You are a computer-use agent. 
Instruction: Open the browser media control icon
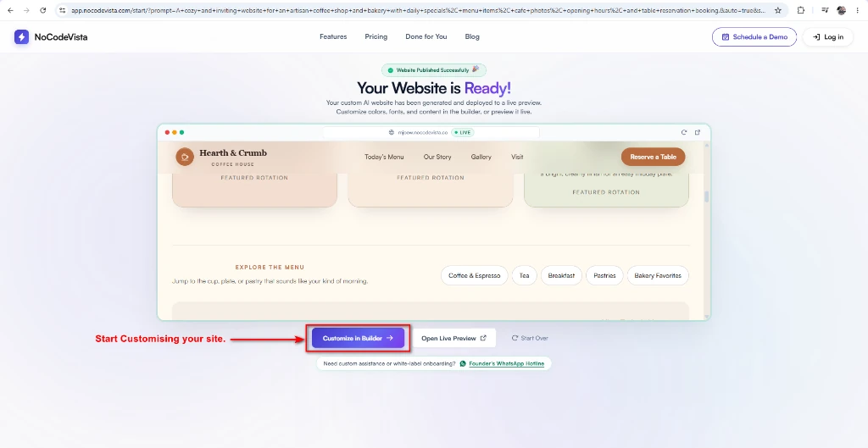[x=826, y=10]
